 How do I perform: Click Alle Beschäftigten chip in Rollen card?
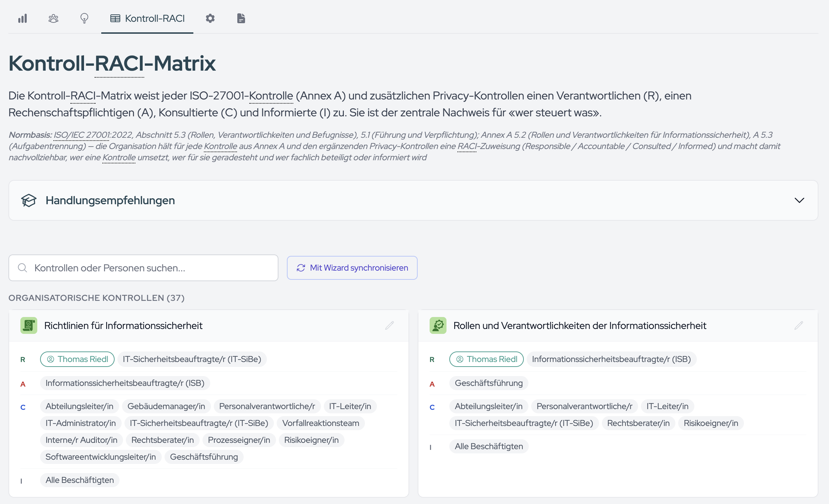489,446
